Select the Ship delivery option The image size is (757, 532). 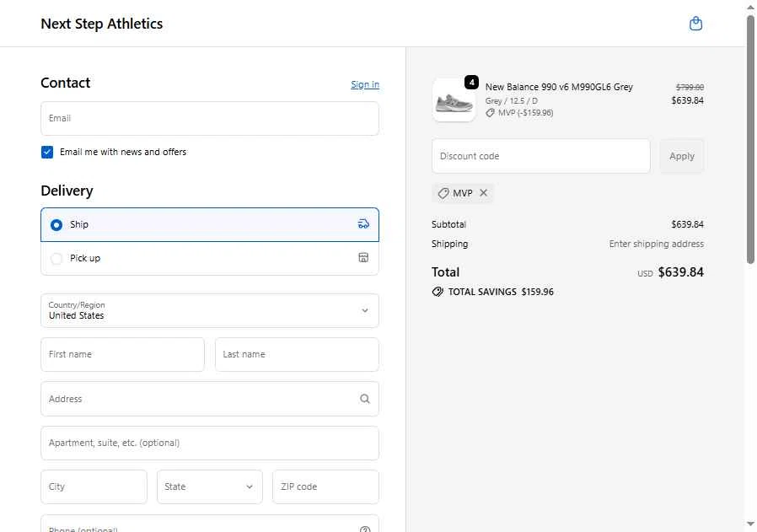[x=210, y=224]
